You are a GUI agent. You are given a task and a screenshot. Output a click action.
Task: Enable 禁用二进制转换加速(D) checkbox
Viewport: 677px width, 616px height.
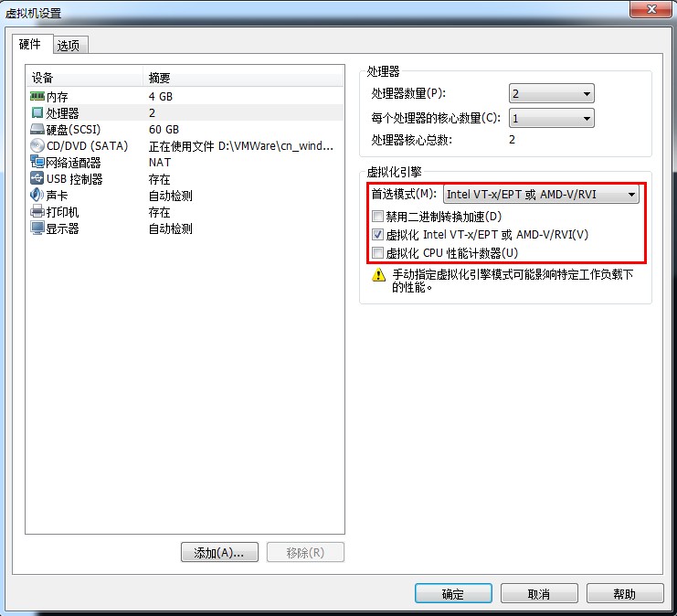pyautogui.click(x=378, y=216)
